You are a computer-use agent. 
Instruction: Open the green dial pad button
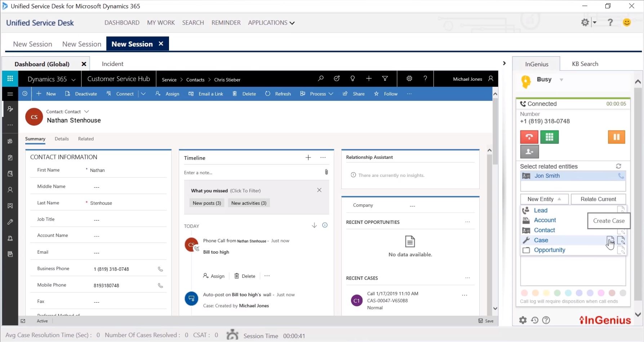pos(549,137)
